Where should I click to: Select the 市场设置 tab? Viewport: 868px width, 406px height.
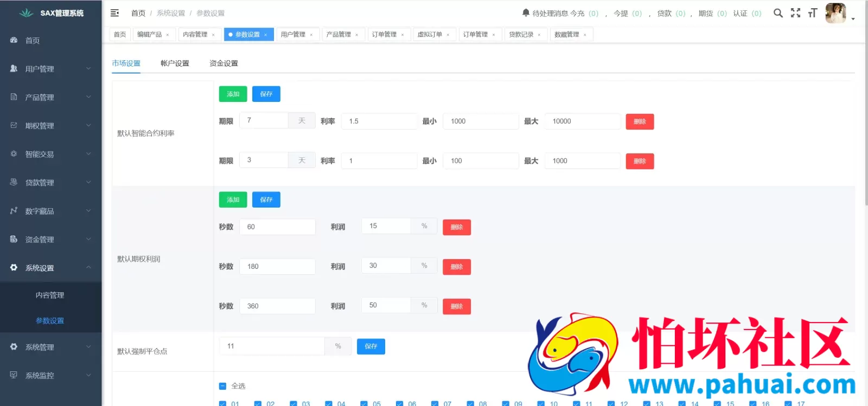pyautogui.click(x=126, y=63)
